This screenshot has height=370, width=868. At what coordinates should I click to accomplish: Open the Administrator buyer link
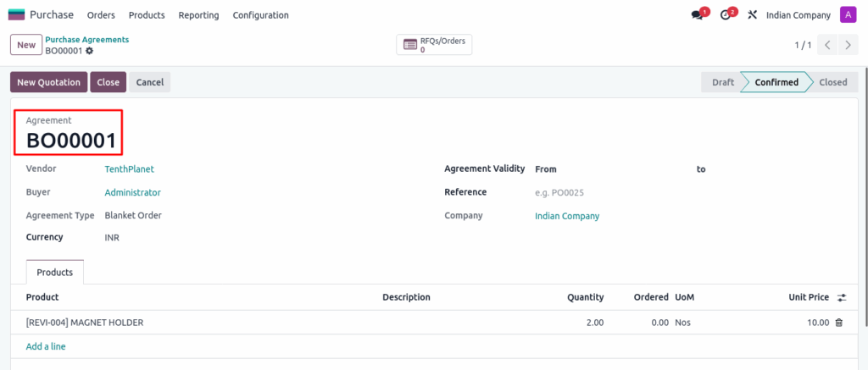coord(133,192)
